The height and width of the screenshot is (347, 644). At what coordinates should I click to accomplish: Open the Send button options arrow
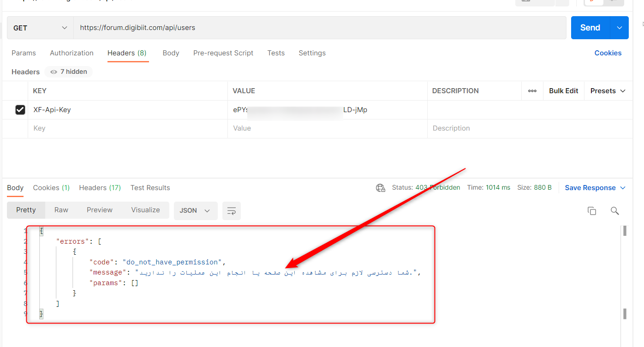(619, 28)
